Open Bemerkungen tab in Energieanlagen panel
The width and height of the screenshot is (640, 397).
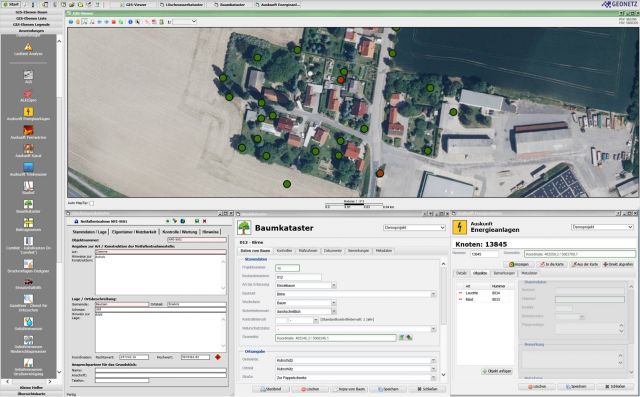(x=504, y=273)
